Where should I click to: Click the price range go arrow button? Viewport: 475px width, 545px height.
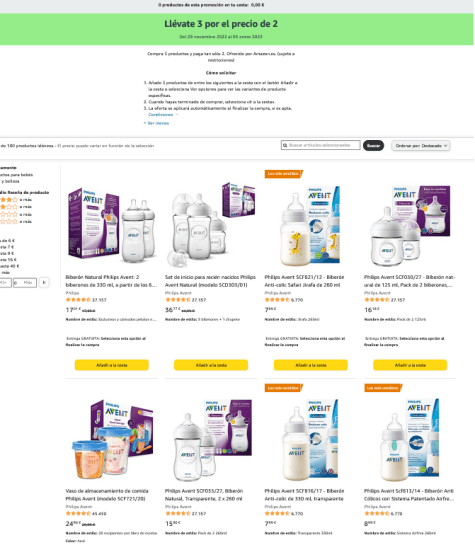[44, 282]
